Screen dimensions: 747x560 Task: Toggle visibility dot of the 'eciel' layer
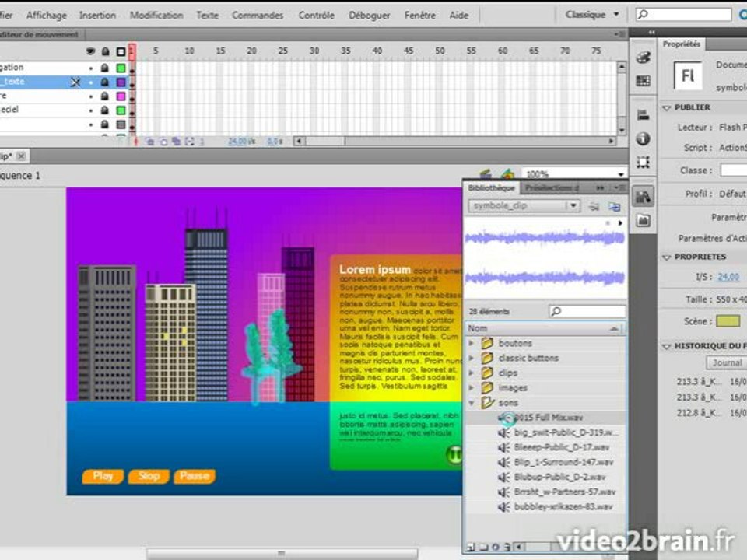click(90, 110)
